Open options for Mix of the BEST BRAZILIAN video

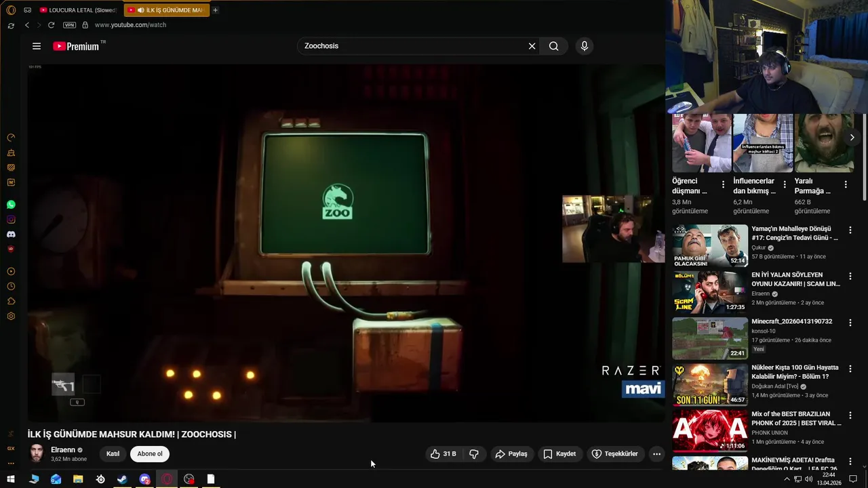point(850,415)
